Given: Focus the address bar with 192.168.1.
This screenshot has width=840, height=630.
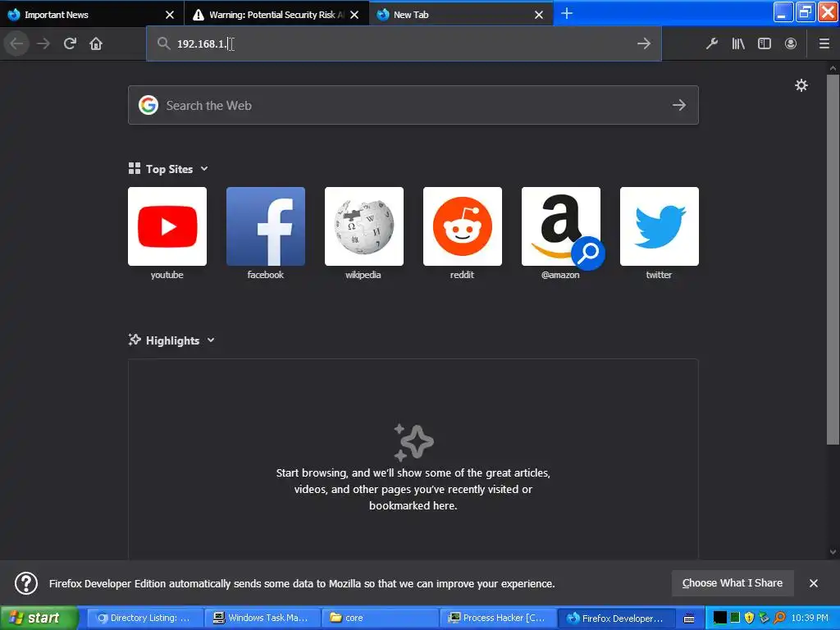Looking at the screenshot, I should click(x=404, y=43).
